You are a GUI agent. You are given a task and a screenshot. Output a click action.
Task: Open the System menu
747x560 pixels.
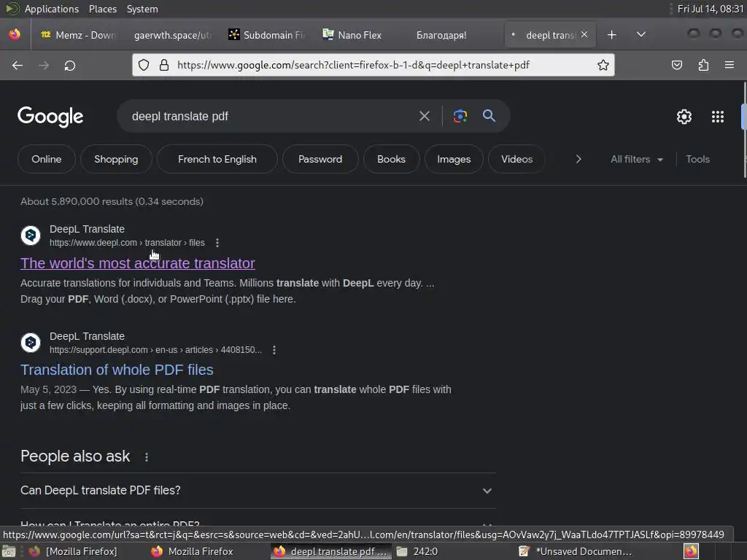tap(142, 9)
